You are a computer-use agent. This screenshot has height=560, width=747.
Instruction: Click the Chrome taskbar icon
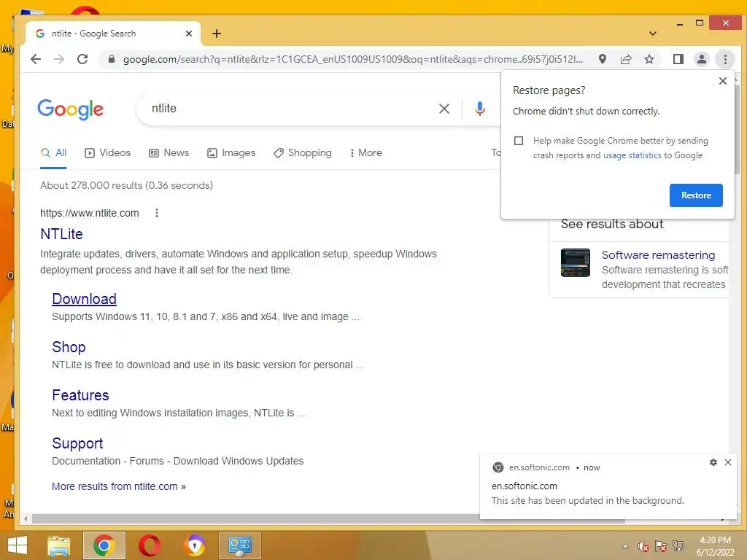coord(104,545)
